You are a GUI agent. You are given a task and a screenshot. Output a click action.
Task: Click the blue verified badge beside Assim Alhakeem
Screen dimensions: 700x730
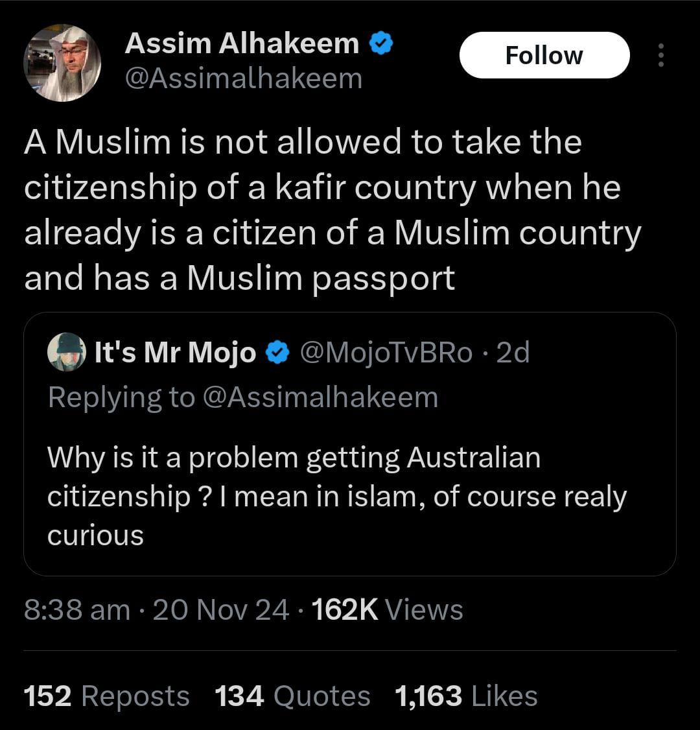(380, 44)
